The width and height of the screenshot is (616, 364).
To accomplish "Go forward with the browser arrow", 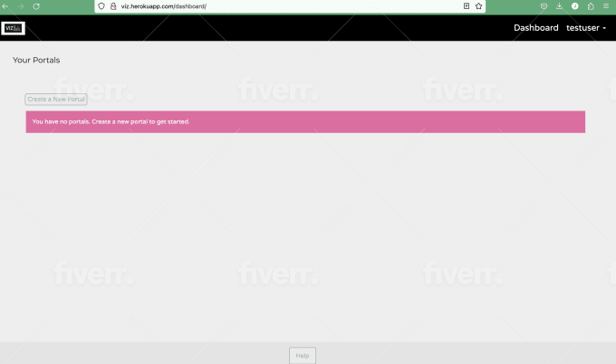I will [20, 5].
